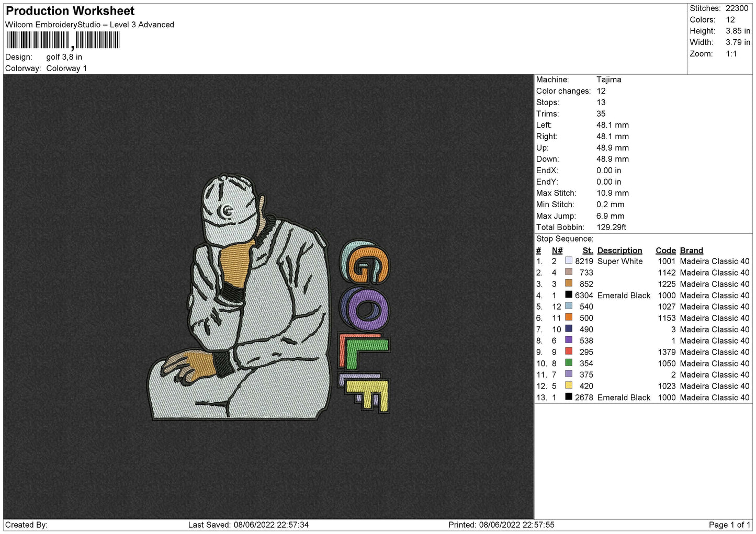
Task: Click the 'Production Worksheet' title
Action: tap(70, 11)
